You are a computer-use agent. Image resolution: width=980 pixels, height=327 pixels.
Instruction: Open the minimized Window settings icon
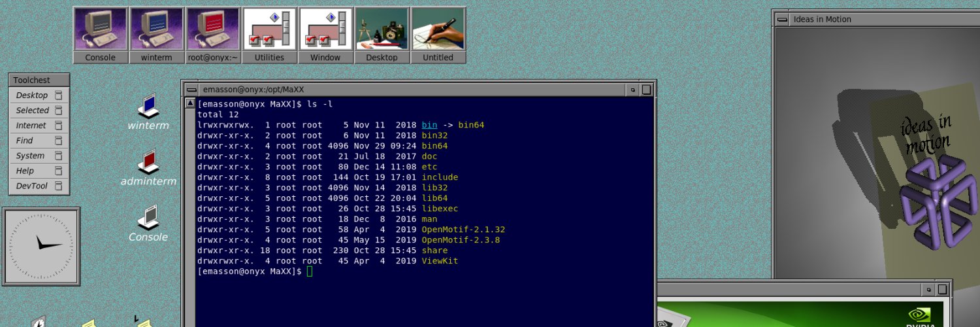click(x=325, y=35)
